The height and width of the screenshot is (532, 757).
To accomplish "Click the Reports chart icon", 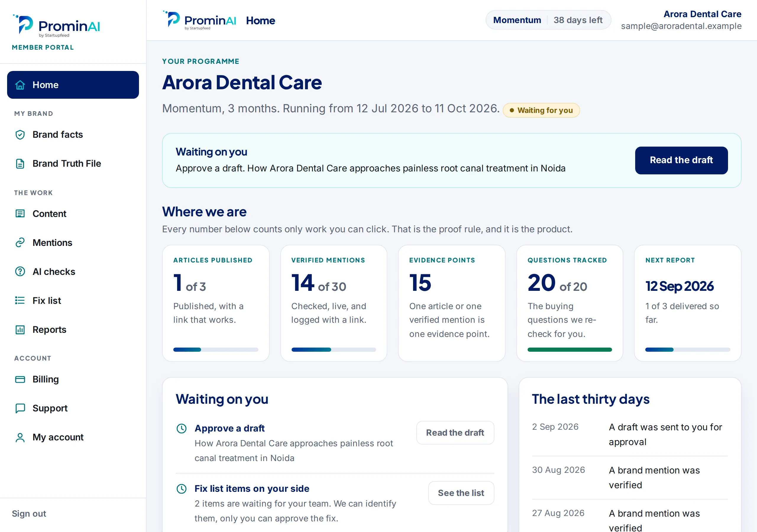I will click(x=20, y=330).
